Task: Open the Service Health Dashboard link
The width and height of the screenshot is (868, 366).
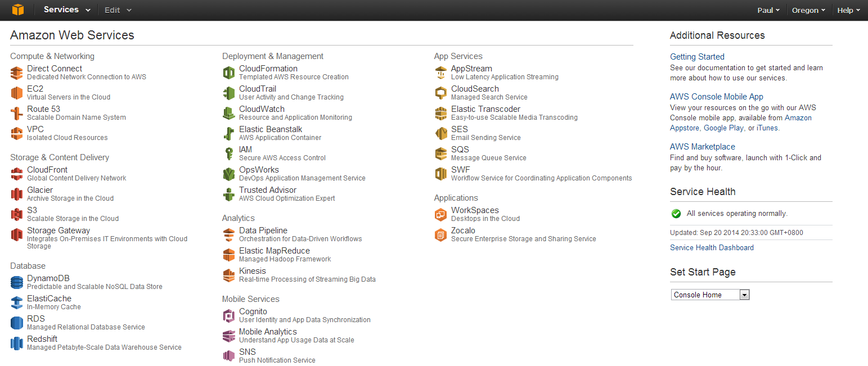Action: click(x=712, y=248)
